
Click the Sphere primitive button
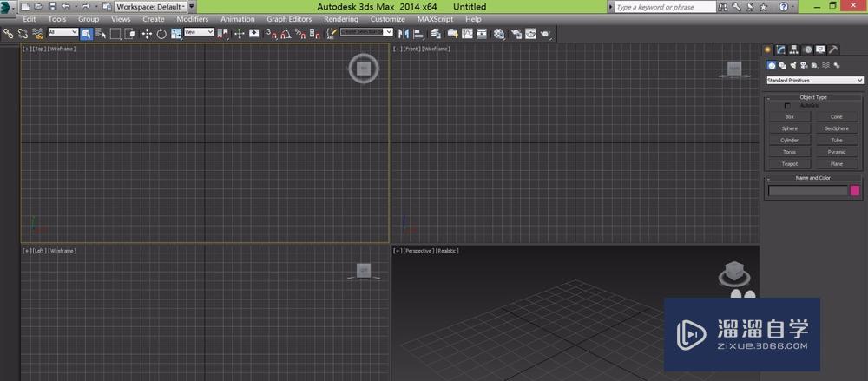coord(789,128)
